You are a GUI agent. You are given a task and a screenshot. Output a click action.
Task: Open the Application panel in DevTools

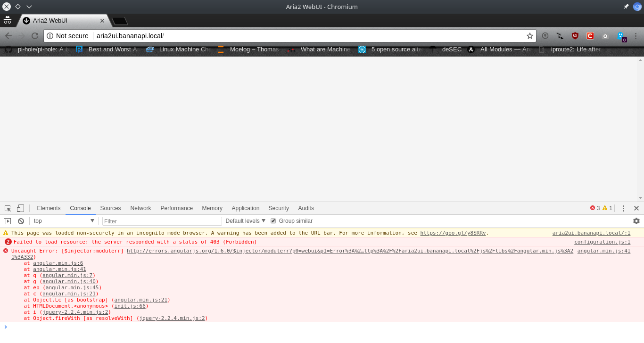(245, 208)
